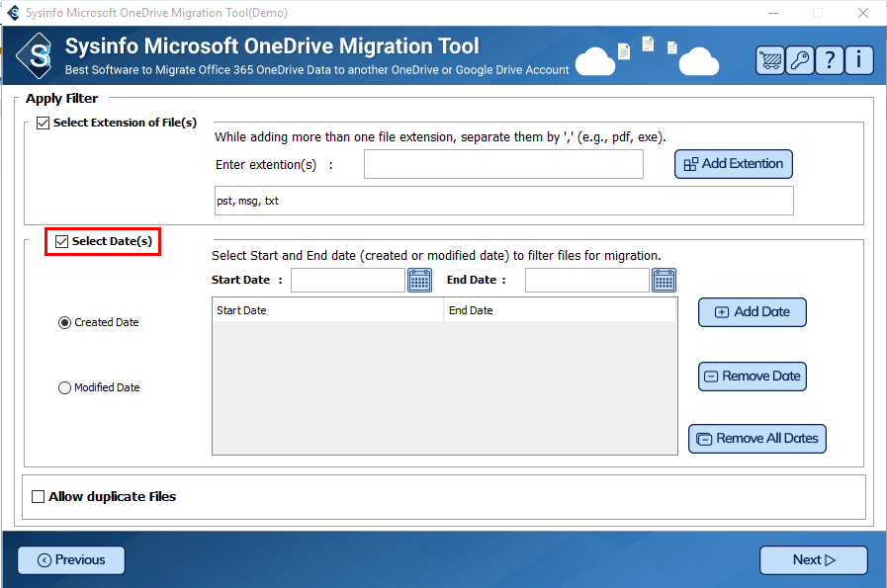Choose the Modified Date radio option

(x=65, y=388)
